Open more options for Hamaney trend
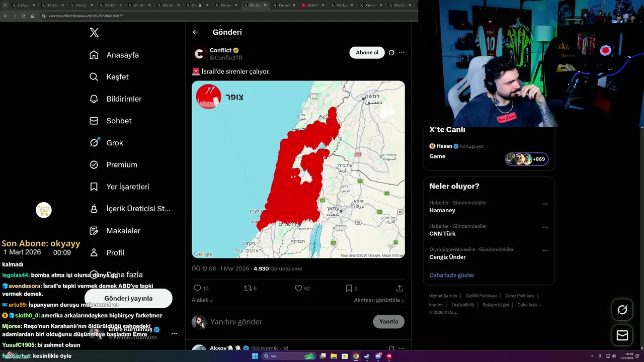Image resolution: width=644 pixels, height=362 pixels. (x=545, y=204)
